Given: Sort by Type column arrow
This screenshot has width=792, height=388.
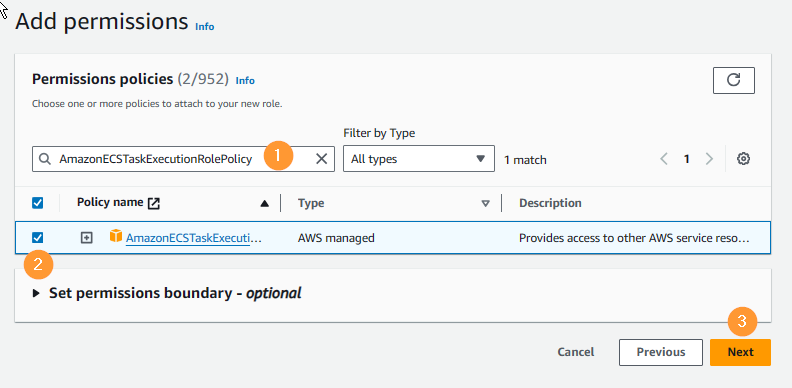Looking at the screenshot, I should coord(485,204).
